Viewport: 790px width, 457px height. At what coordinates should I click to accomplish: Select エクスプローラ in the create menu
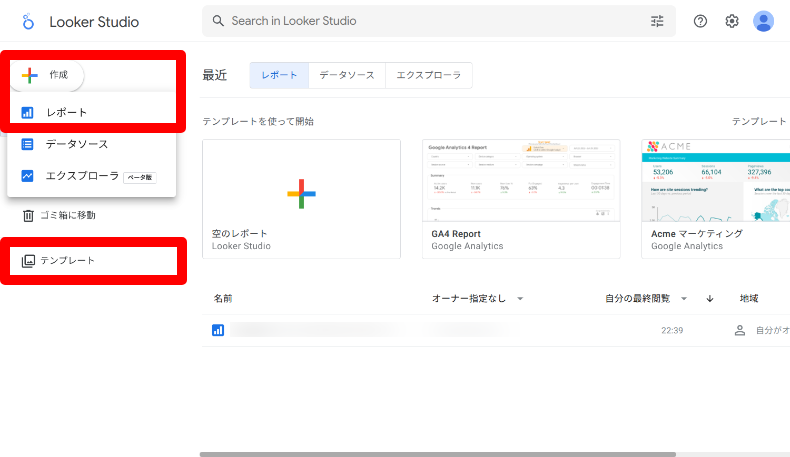click(92, 176)
